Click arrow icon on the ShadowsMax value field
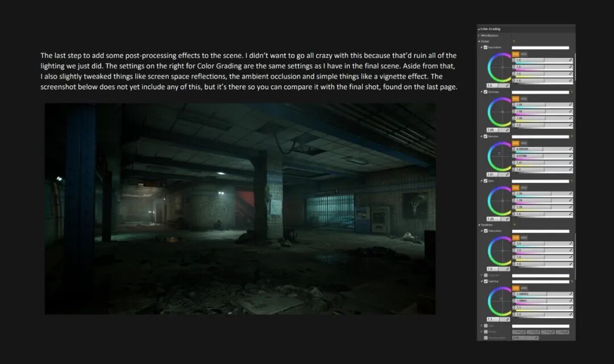This screenshot has height=364, width=614. [536, 338]
